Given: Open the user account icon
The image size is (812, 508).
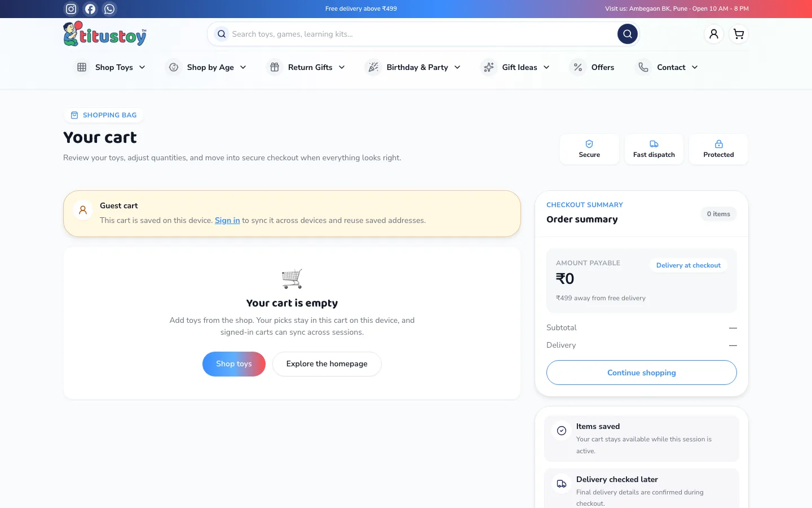Looking at the screenshot, I should pos(714,34).
